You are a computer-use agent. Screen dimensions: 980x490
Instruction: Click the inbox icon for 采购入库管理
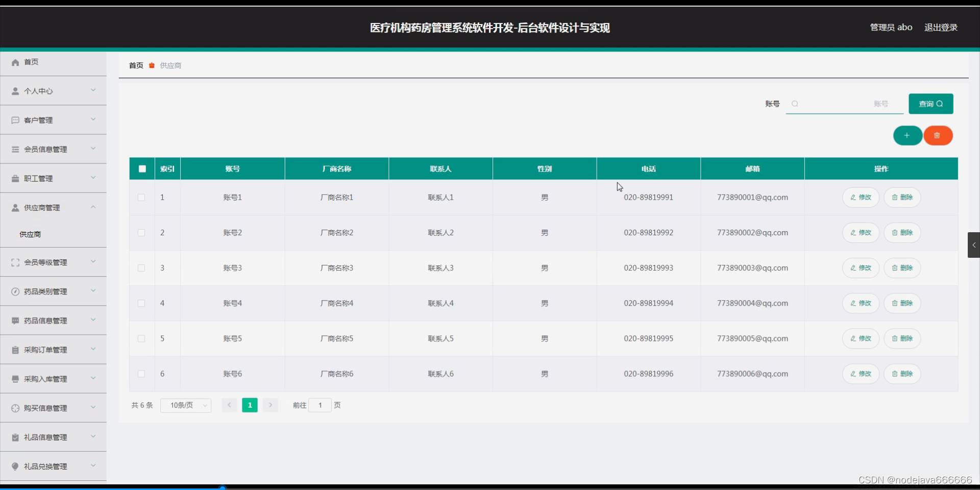[15, 379]
